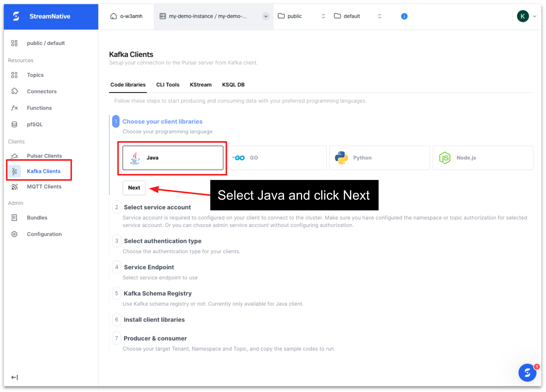Screen dimensions: 546x392
Task: Click the Next button
Action: (134, 188)
